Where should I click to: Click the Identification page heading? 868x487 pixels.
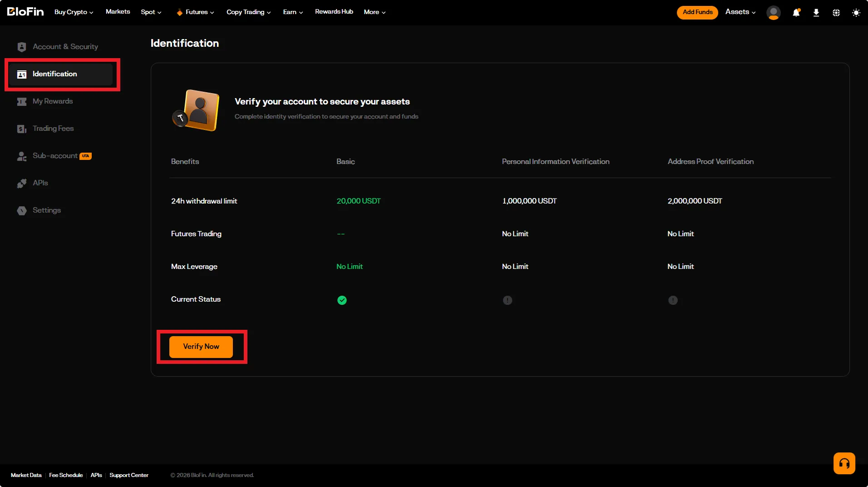tap(185, 43)
